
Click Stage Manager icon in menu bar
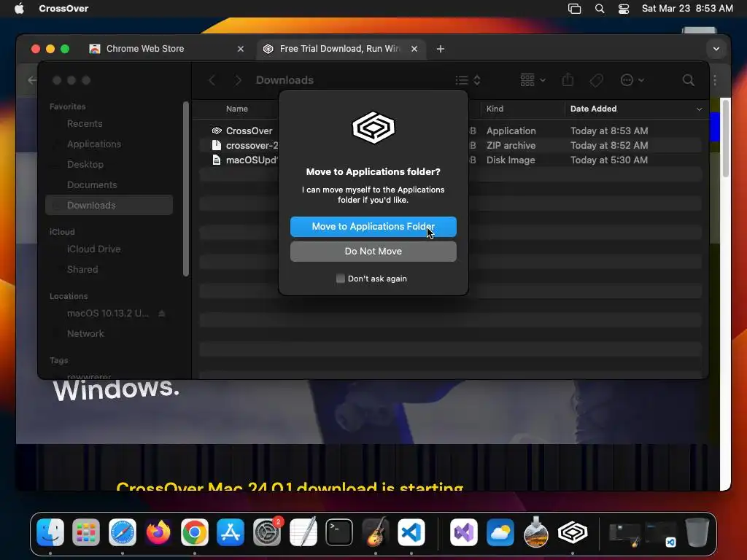pos(575,9)
